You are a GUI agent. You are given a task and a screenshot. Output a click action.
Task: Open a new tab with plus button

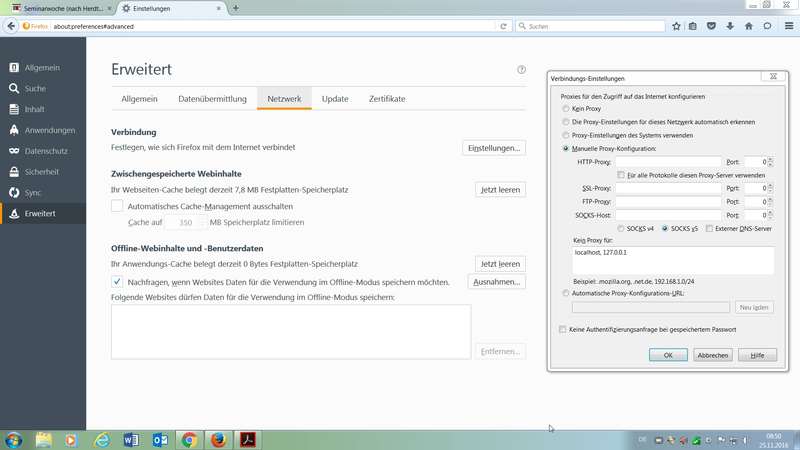tap(236, 8)
